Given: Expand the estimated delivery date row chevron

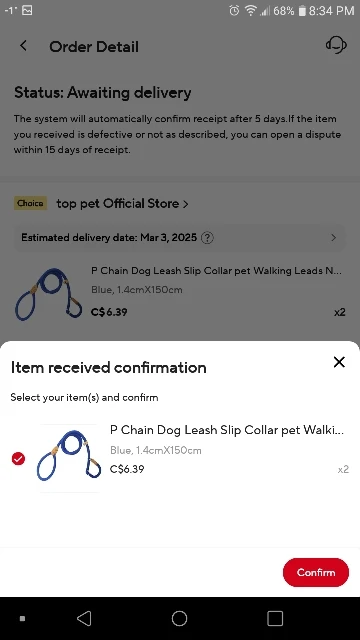Looking at the screenshot, I should (x=333, y=238).
